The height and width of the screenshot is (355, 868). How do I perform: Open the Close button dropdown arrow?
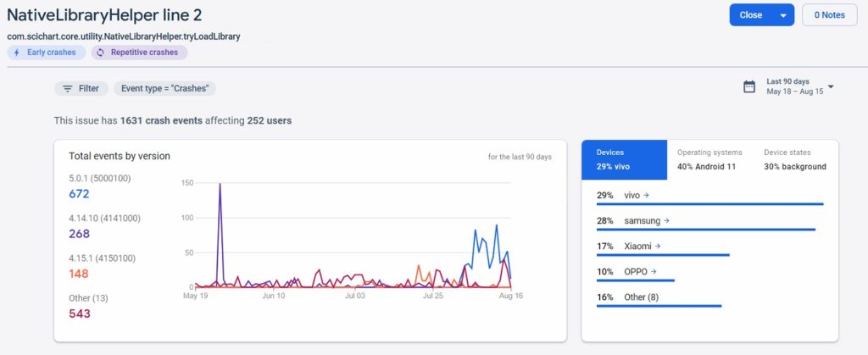pos(783,15)
